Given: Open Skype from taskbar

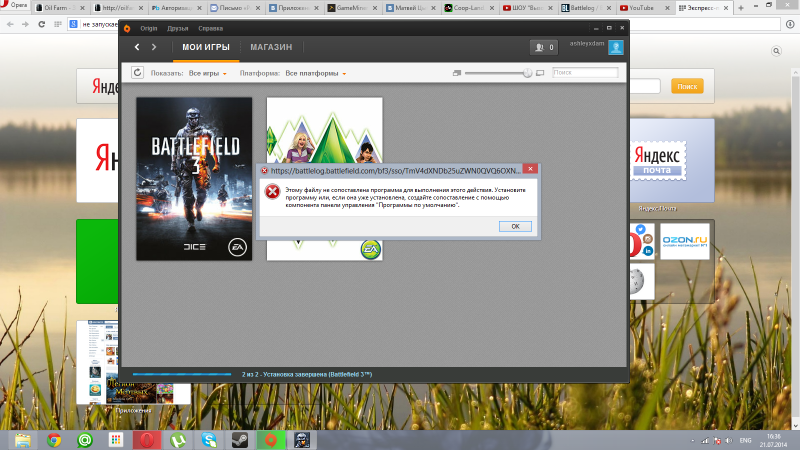Looking at the screenshot, I should click(x=209, y=440).
